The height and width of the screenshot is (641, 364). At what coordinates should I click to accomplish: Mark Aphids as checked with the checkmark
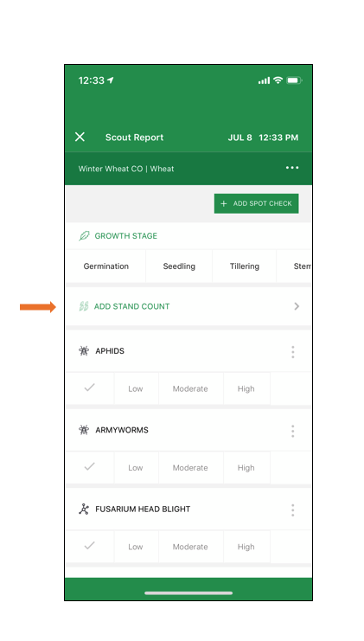click(x=89, y=388)
